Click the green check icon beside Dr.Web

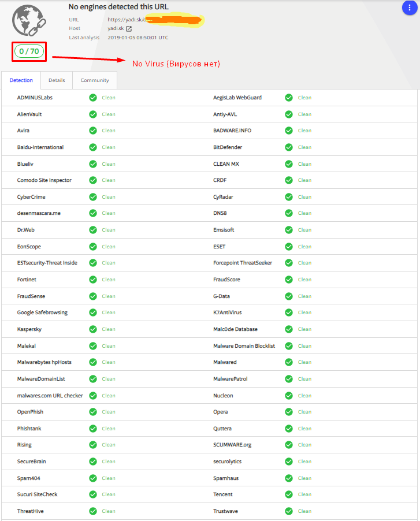click(x=93, y=230)
